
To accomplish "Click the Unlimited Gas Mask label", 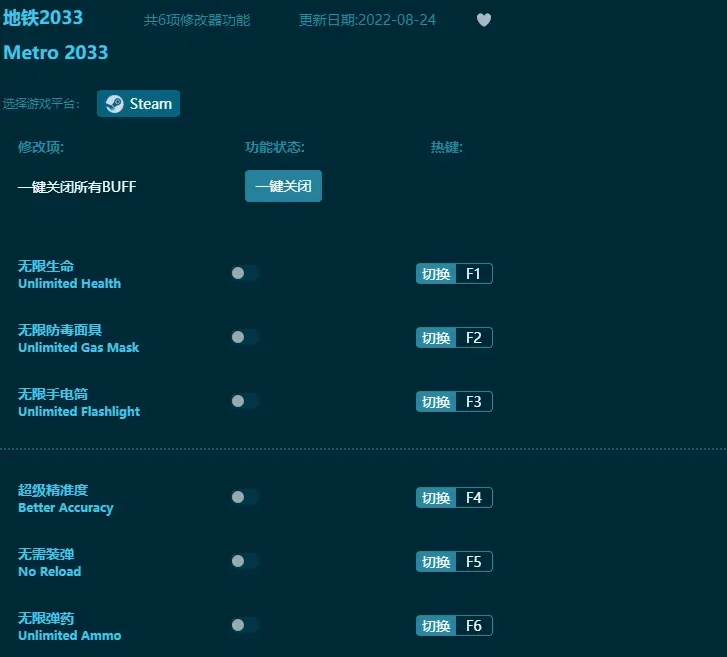I will [x=78, y=347].
